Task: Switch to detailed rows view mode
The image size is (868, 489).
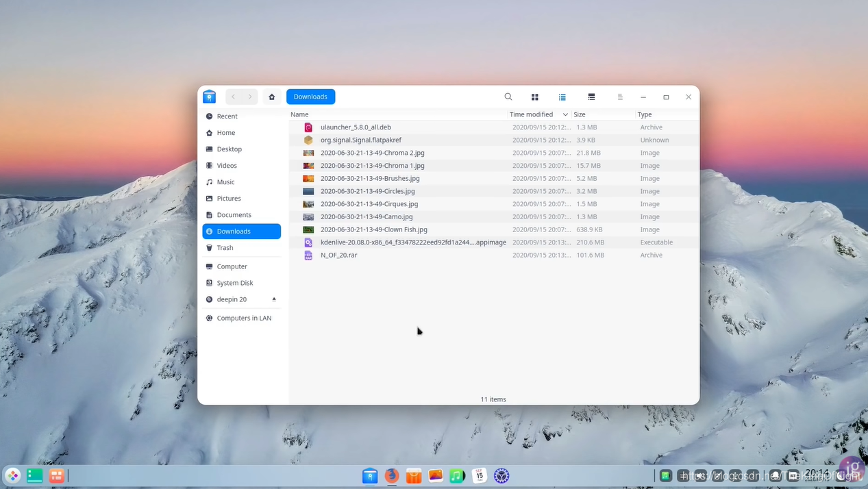Action: point(591,97)
